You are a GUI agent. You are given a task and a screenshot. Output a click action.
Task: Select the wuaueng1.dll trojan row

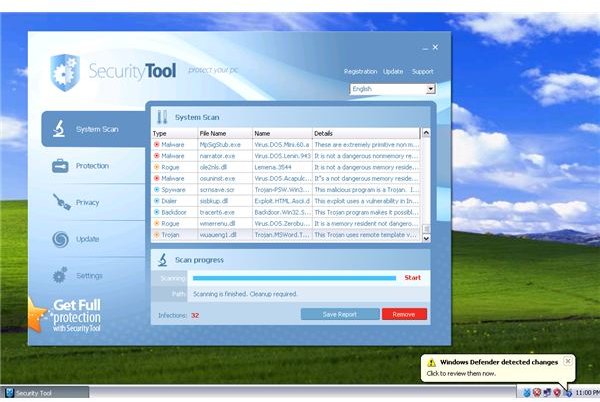285,234
